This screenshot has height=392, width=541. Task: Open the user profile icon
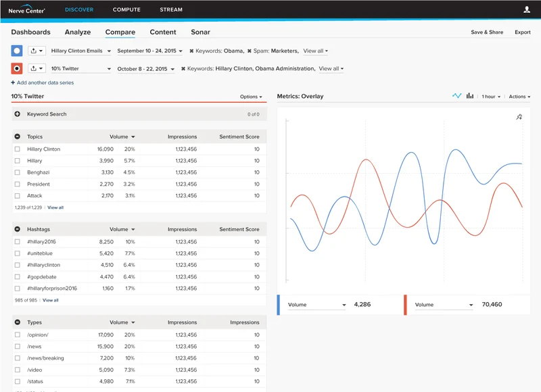(527, 9)
